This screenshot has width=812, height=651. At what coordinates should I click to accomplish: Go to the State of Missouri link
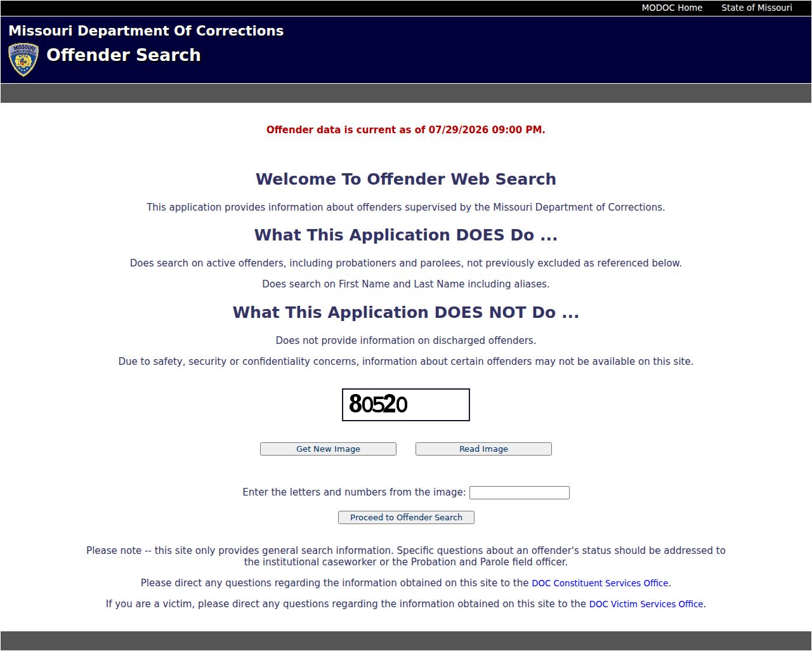click(x=757, y=8)
